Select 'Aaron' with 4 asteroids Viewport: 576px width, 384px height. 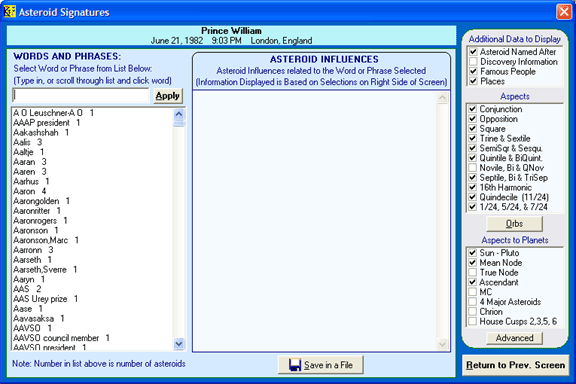[92, 191]
